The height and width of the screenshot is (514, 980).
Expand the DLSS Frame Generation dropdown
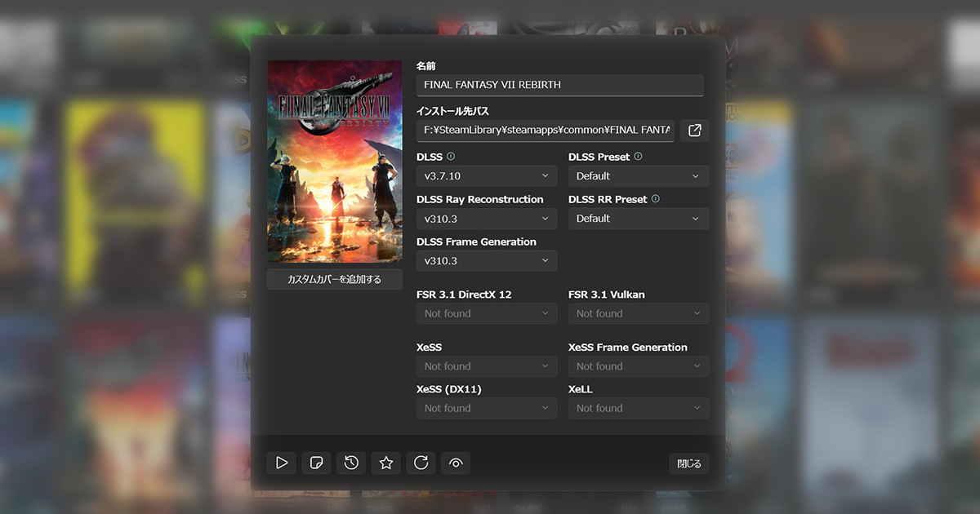(487, 261)
